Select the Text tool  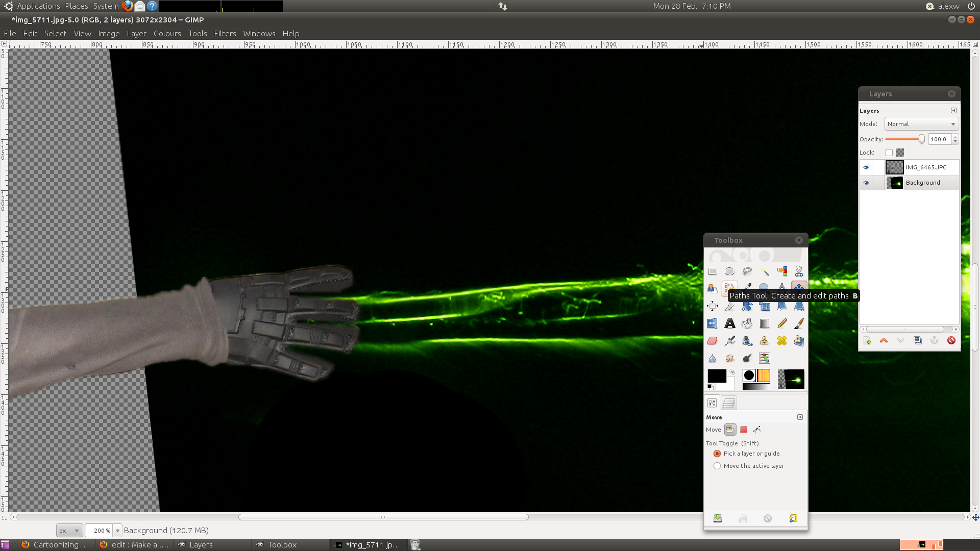[x=730, y=323]
